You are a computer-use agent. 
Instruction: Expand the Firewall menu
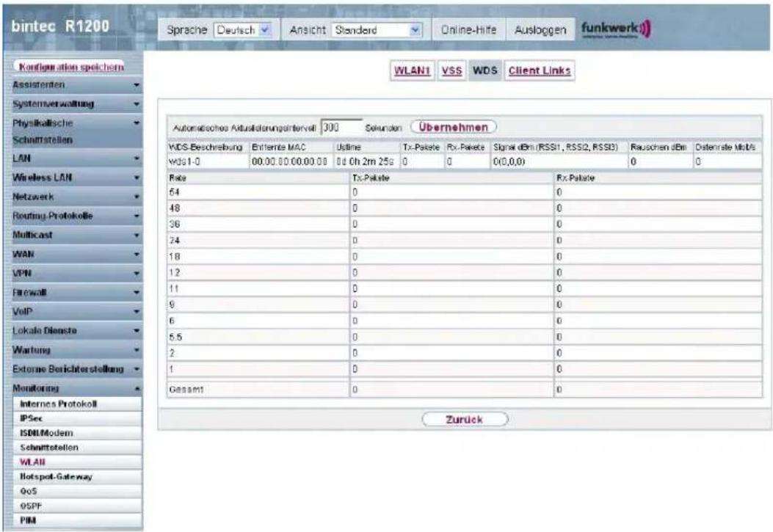tap(77, 293)
